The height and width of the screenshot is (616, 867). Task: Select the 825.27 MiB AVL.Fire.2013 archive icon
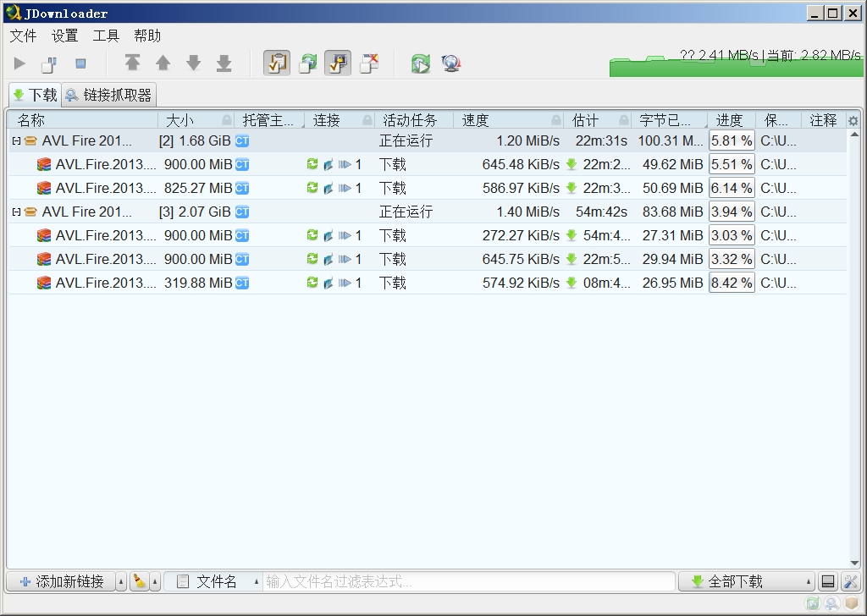pos(44,189)
